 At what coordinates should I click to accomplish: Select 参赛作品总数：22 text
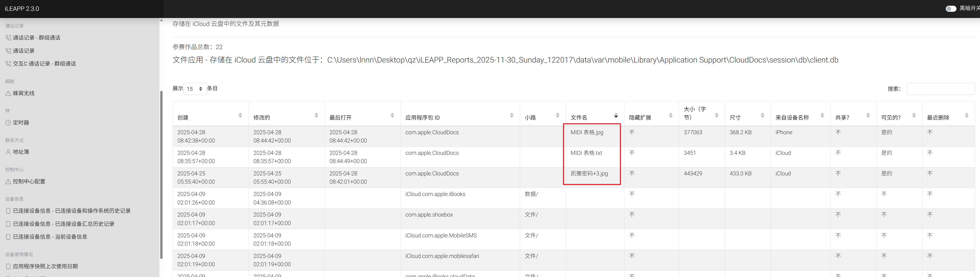[x=197, y=47]
